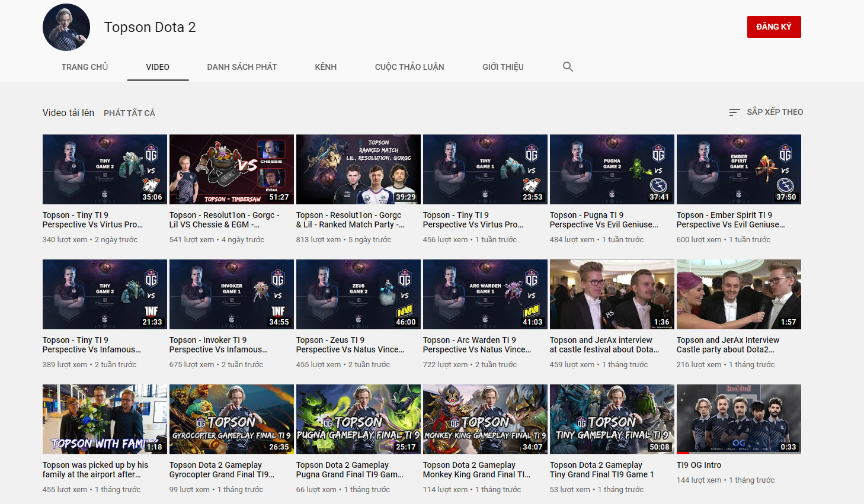Play the 39:29 Ranked Match thumbnail
The image size is (864, 504).
coord(359,169)
